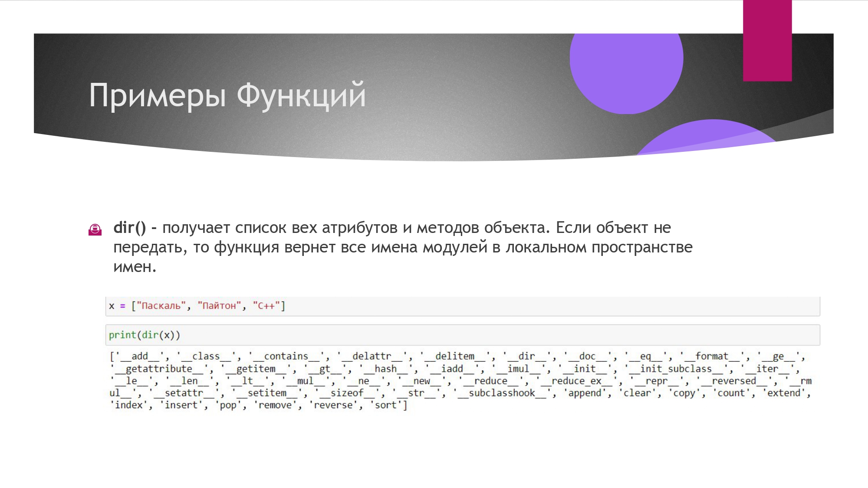Screen dimensions: 868x488
Task: Click the slide title "Примеры Функций"
Action: pyautogui.click(x=227, y=96)
